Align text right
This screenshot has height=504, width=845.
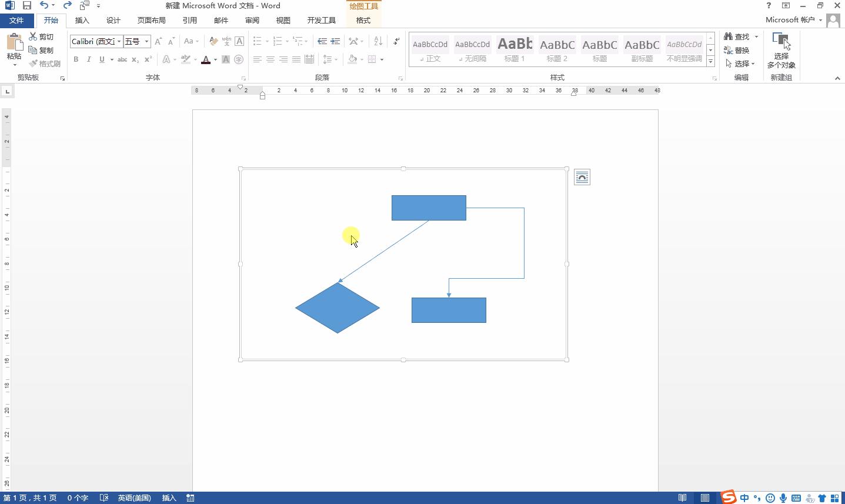click(x=283, y=59)
